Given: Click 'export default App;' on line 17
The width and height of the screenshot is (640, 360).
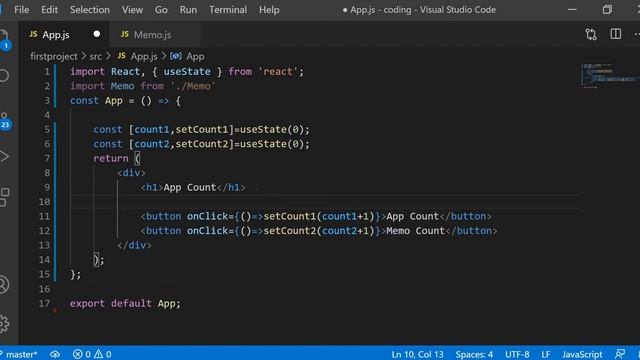Looking at the screenshot, I should [x=125, y=303].
